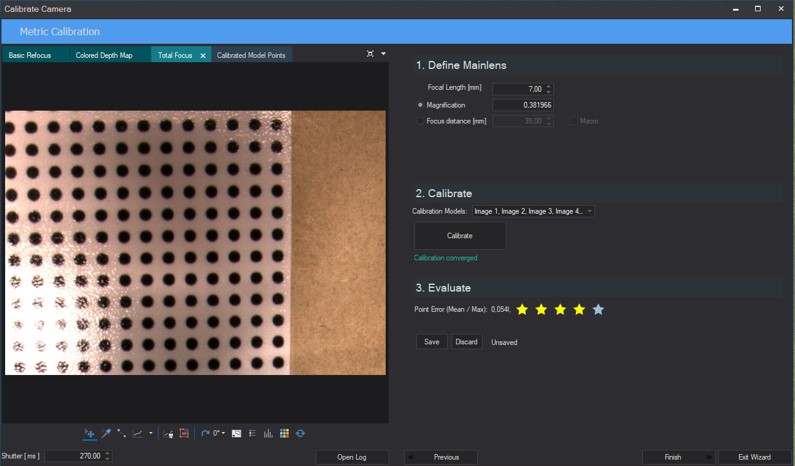Click the Open Log button
This screenshot has height=466, width=795.
(352, 457)
